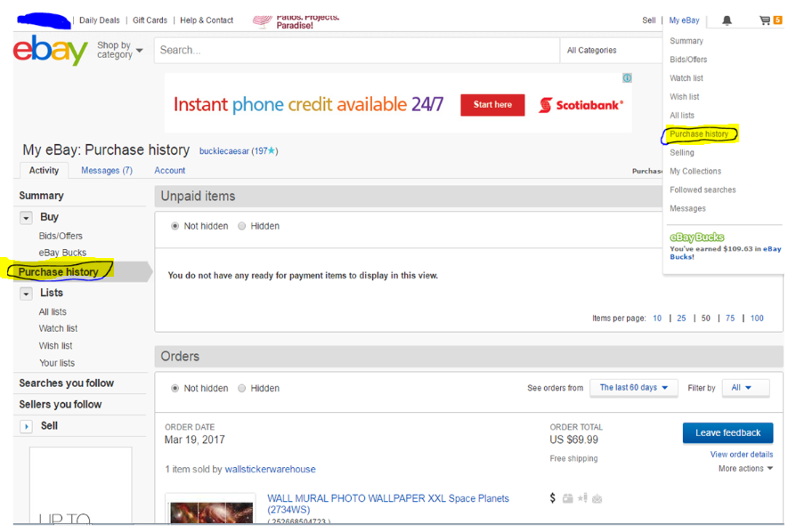This screenshot has width=788, height=532.
Task: Open the notifications bell icon
Action: click(x=727, y=20)
